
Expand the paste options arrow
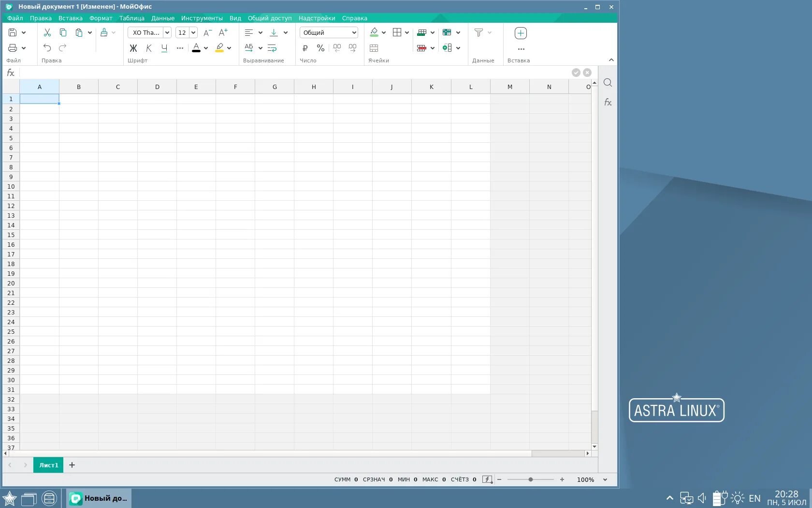89,32
